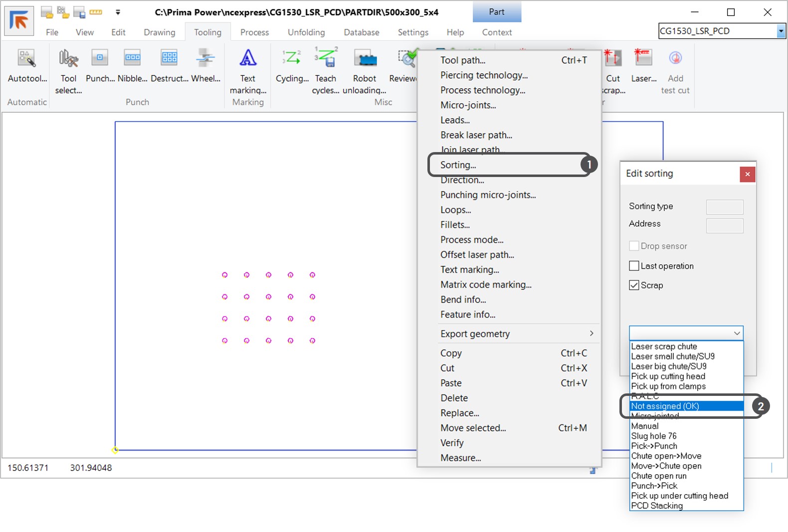This screenshot has height=532, width=788.
Task: Uncheck the Scrap checkbox
Action: (634, 285)
